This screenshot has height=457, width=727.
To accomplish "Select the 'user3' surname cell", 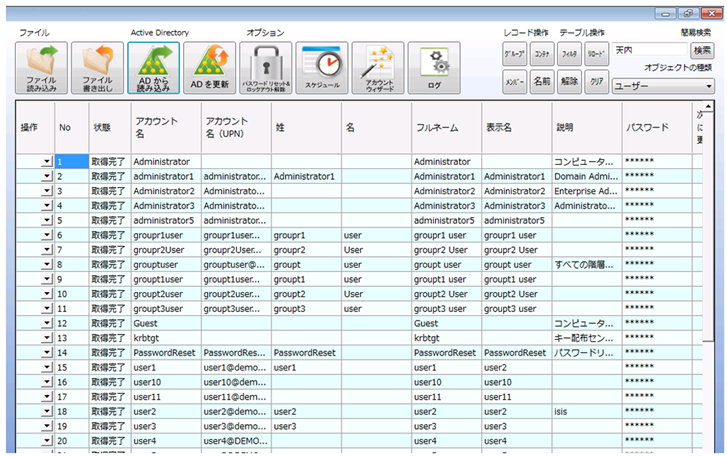I will pos(306,426).
